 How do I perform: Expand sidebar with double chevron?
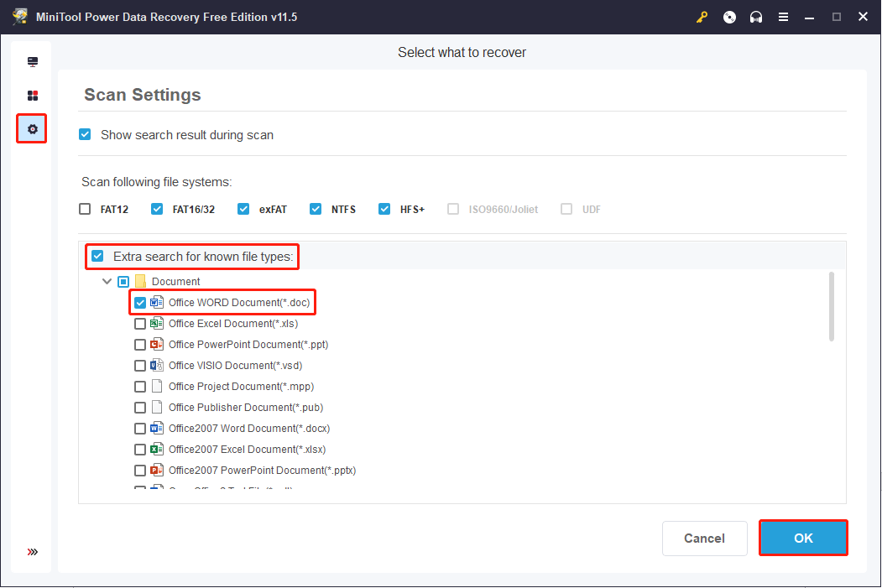[33, 552]
